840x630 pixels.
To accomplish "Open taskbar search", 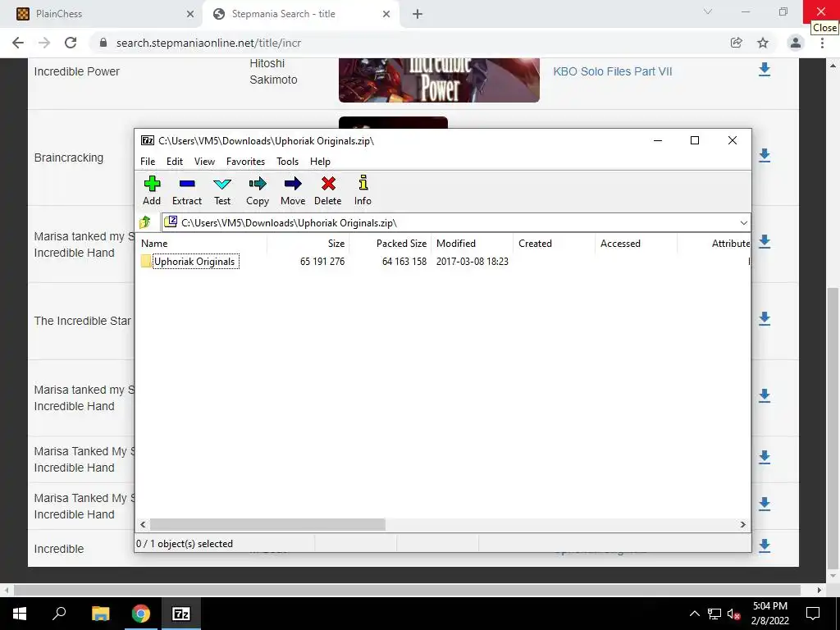I will click(59, 614).
